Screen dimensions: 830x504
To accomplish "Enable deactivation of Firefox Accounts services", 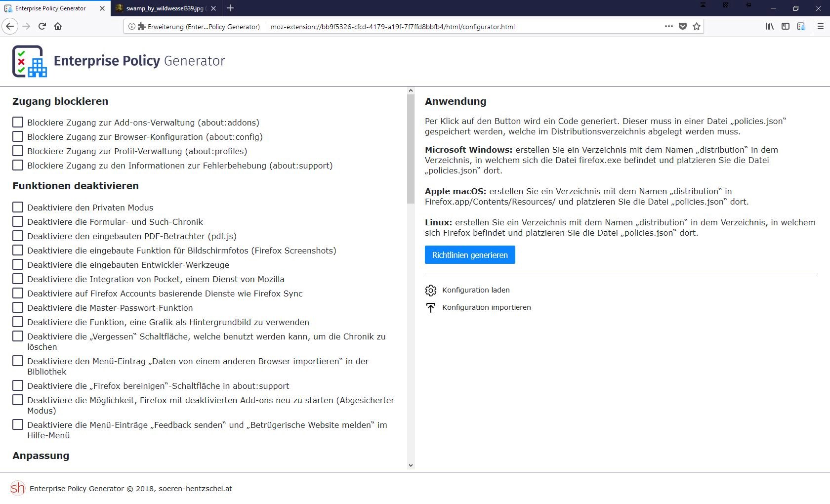I will point(18,293).
